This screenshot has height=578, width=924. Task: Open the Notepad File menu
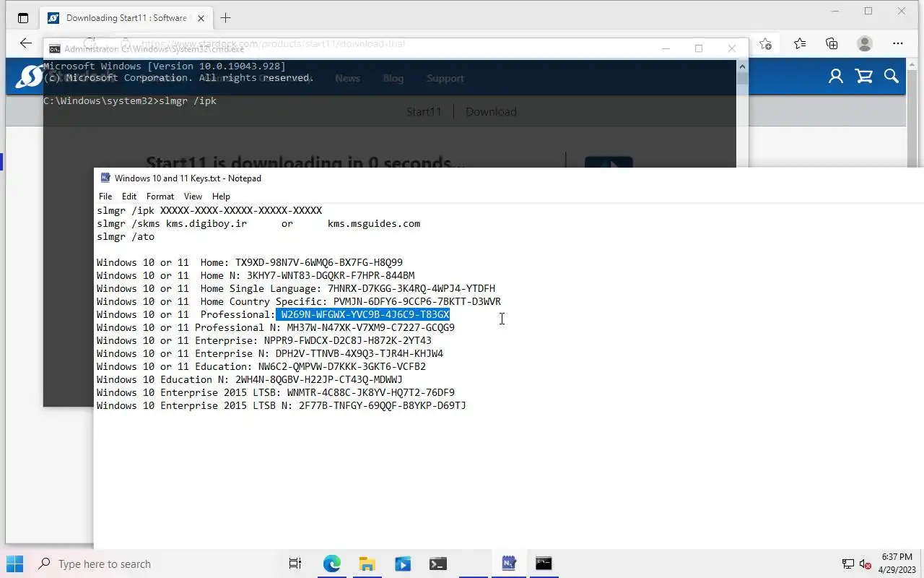[x=105, y=197]
